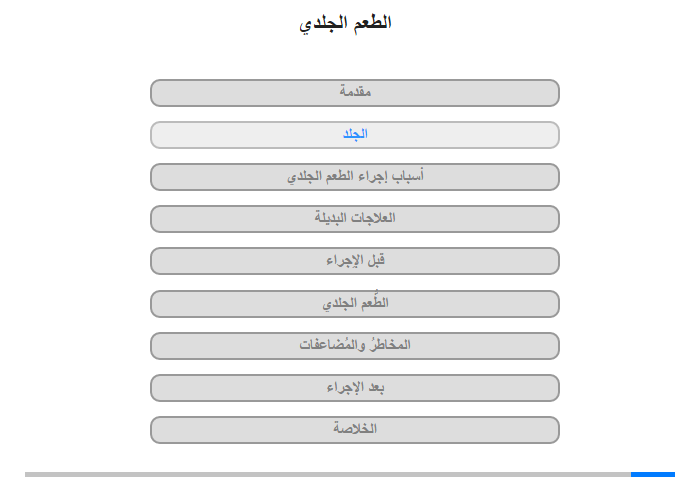Click the gray portion of progress bar

click(328, 474)
